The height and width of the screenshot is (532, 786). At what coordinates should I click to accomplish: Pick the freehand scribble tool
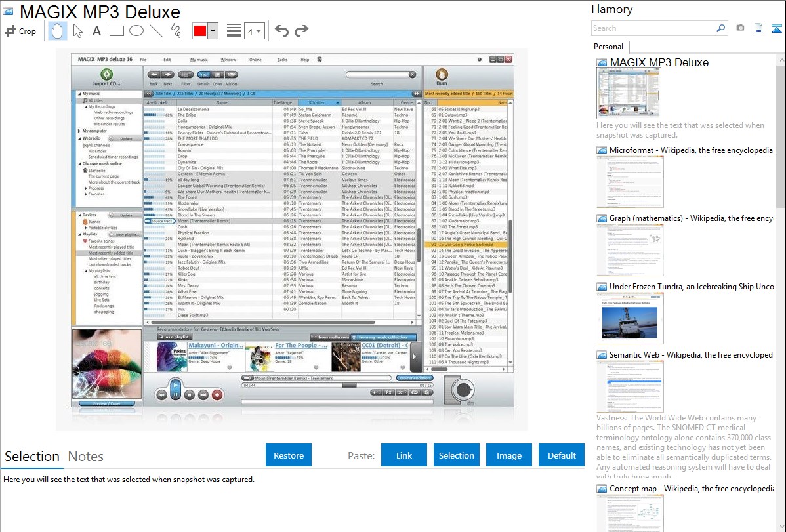pos(175,31)
